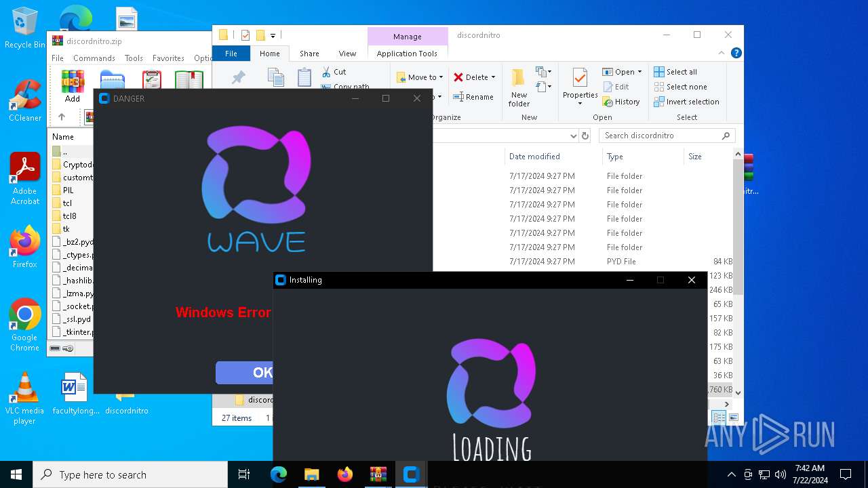Sort by Name column in WinRAR
This screenshot has width=868, height=488.
click(63, 137)
